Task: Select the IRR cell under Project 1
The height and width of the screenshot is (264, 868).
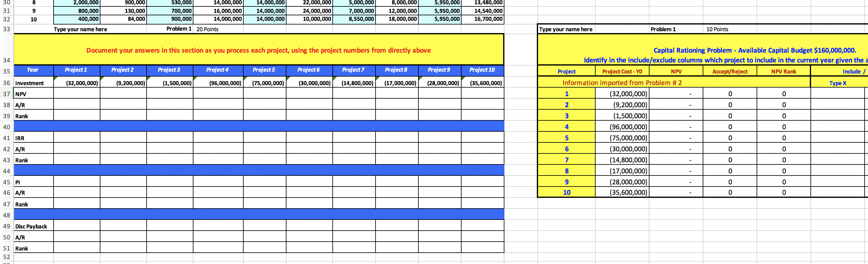Action: [77, 138]
